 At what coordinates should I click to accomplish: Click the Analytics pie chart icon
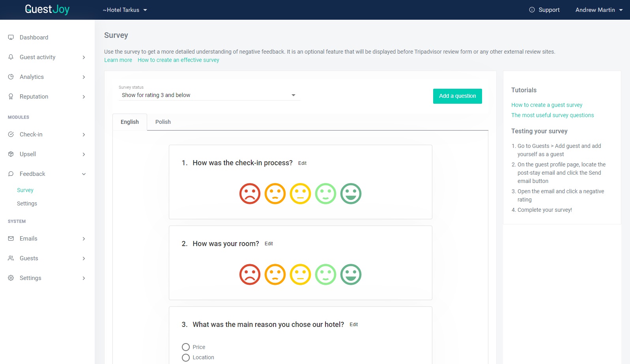[x=11, y=77]
